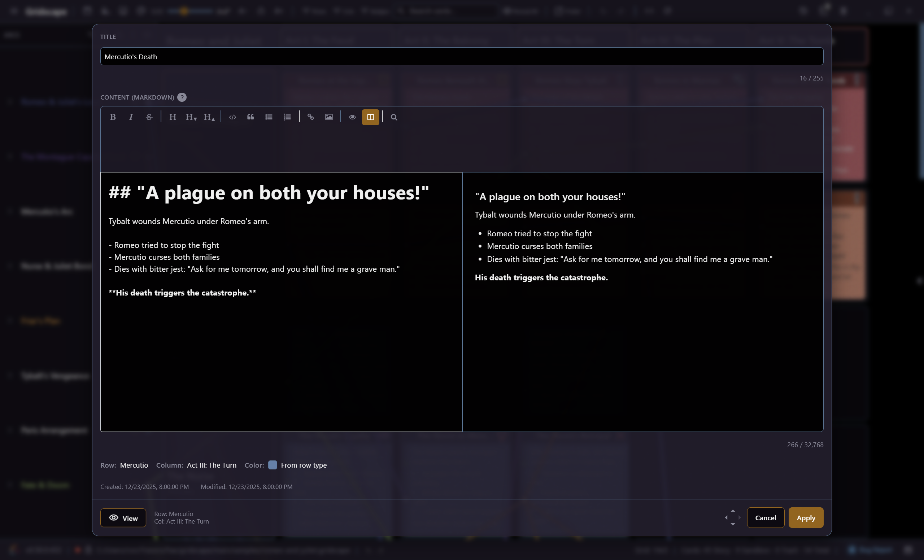Toggle preview mode with the eye icon
This screenshot has height=560, width=924.
click(x=352, y=117)
